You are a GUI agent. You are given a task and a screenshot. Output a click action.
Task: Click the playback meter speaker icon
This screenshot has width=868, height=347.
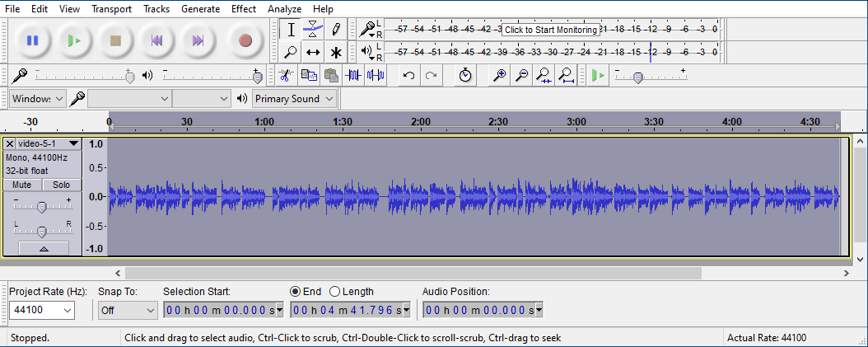point(367,51)
